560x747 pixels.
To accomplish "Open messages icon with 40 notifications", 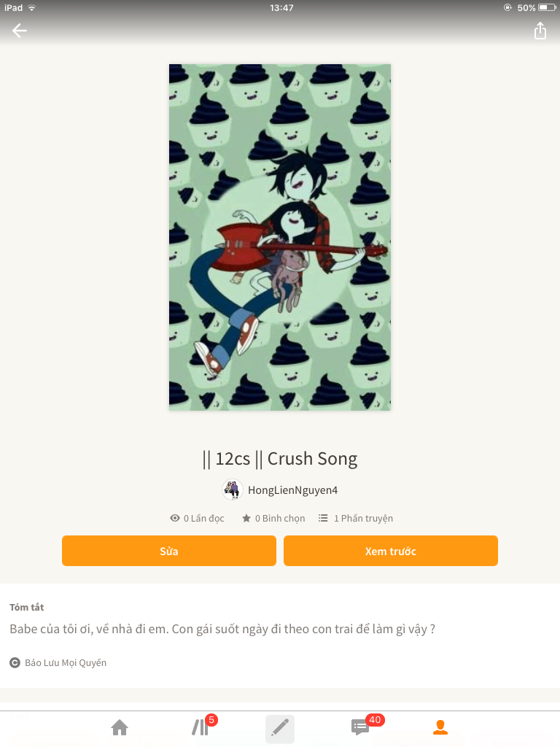I will click(360, 727).
